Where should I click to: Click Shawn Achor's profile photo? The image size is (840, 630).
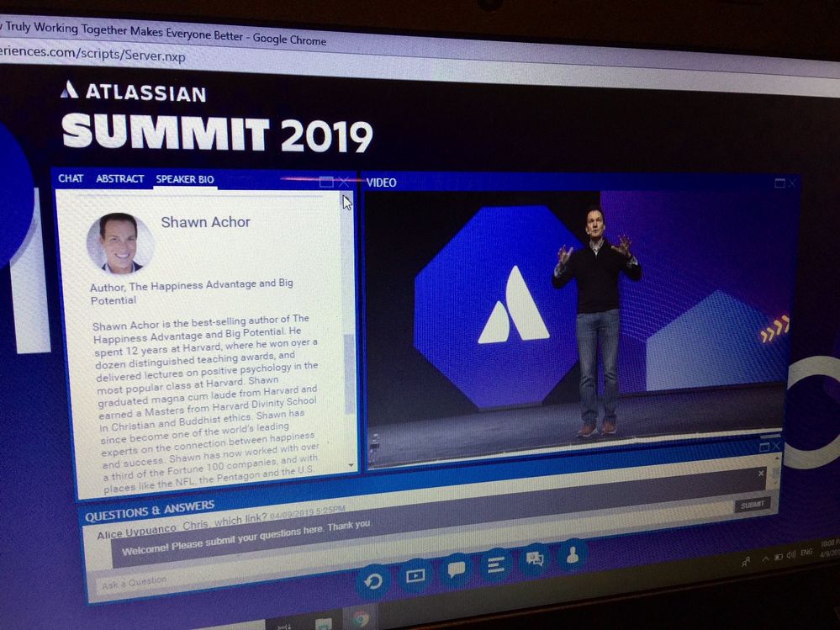(x=120, y=243)
